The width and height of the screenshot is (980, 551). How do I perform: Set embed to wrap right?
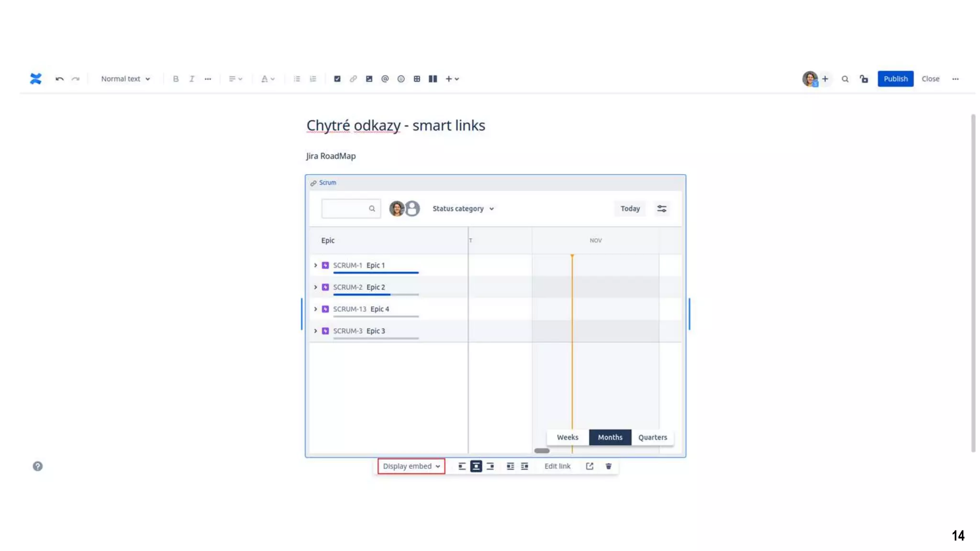[524, 466]
